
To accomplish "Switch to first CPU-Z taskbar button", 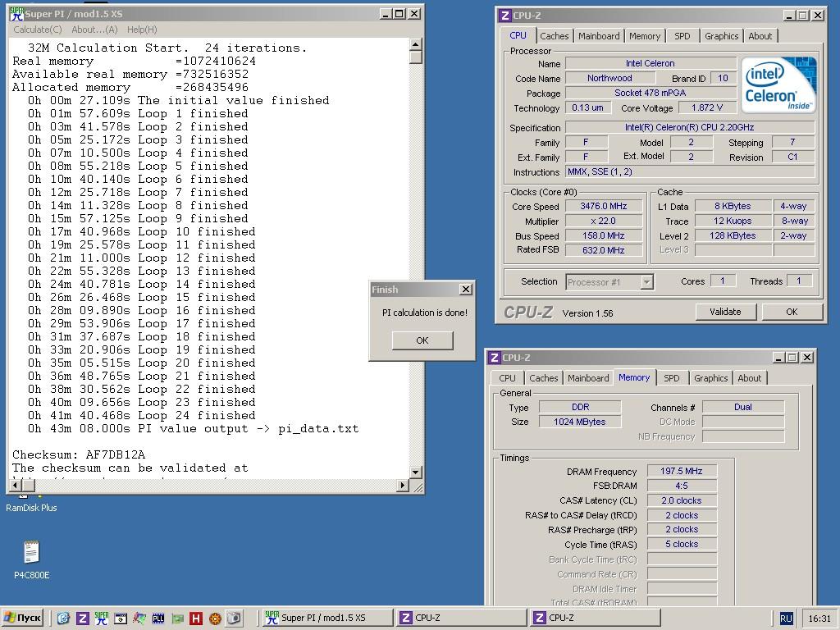I will click(x=461, y=619).
